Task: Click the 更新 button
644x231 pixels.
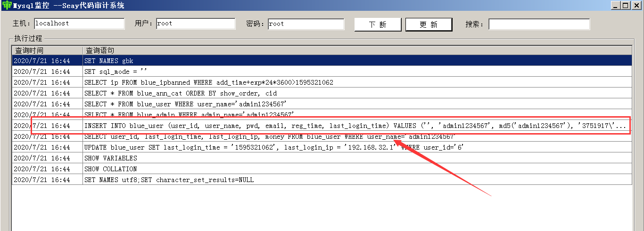Action: [429, 24]
